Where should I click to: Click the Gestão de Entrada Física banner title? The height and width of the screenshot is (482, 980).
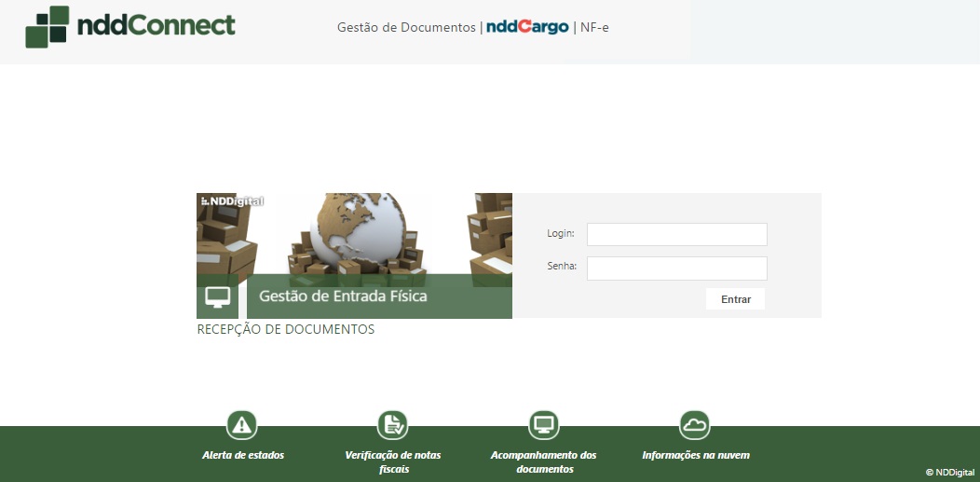coord(343,296)
